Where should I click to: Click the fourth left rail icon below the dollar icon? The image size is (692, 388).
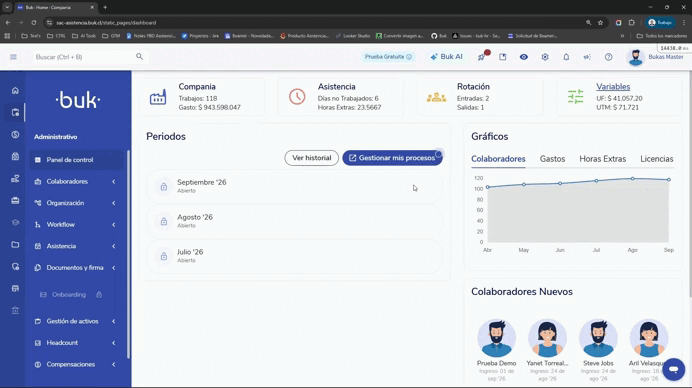tap(15, 157)
